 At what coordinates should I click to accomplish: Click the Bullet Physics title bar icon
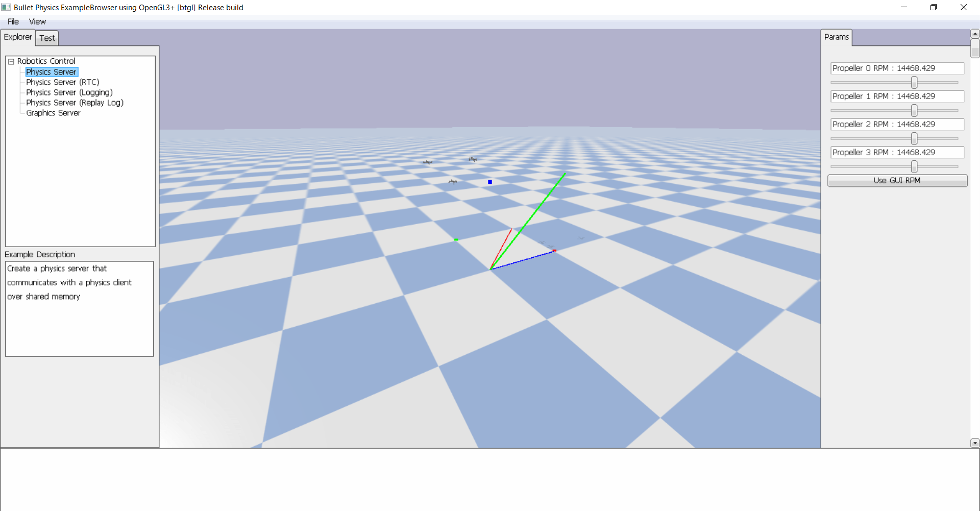coord(6,7)
